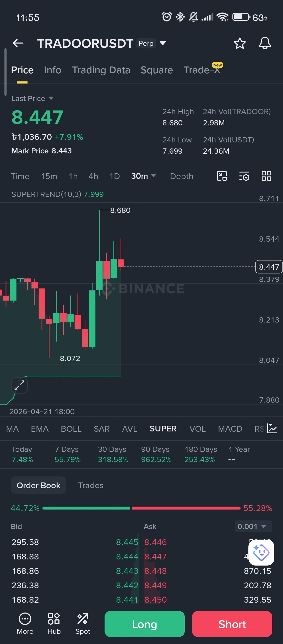Open the floating AI assistant icon
The width and height of the screenshot is (283, 644).
click(x=261, y=552)
